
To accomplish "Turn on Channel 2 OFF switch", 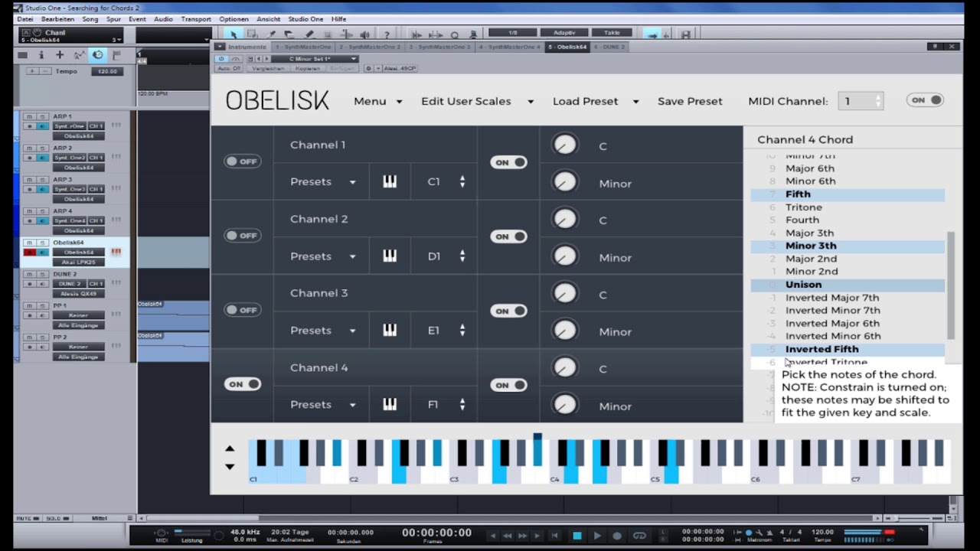I will tap(242, 236).
